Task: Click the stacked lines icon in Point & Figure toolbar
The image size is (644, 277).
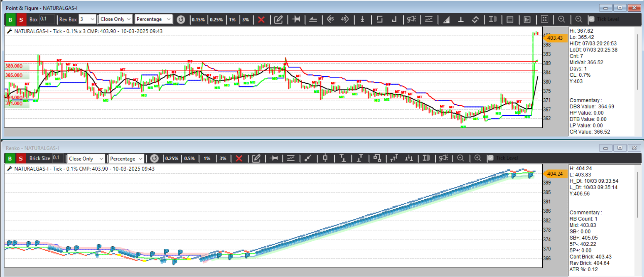Action: (x=313, y=20)
